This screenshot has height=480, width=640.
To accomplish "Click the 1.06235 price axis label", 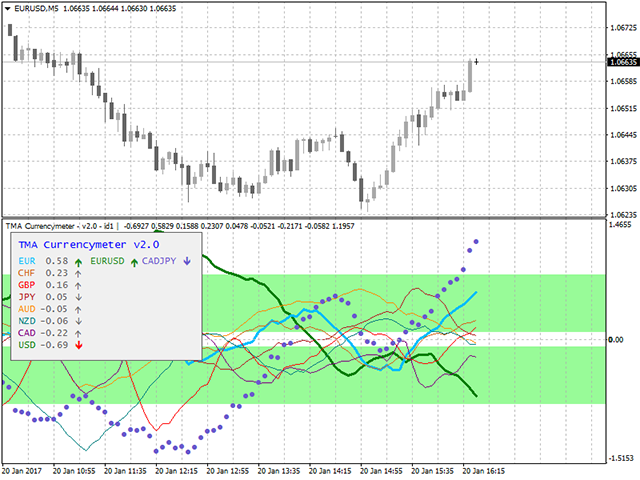I will tap(623, 215).
